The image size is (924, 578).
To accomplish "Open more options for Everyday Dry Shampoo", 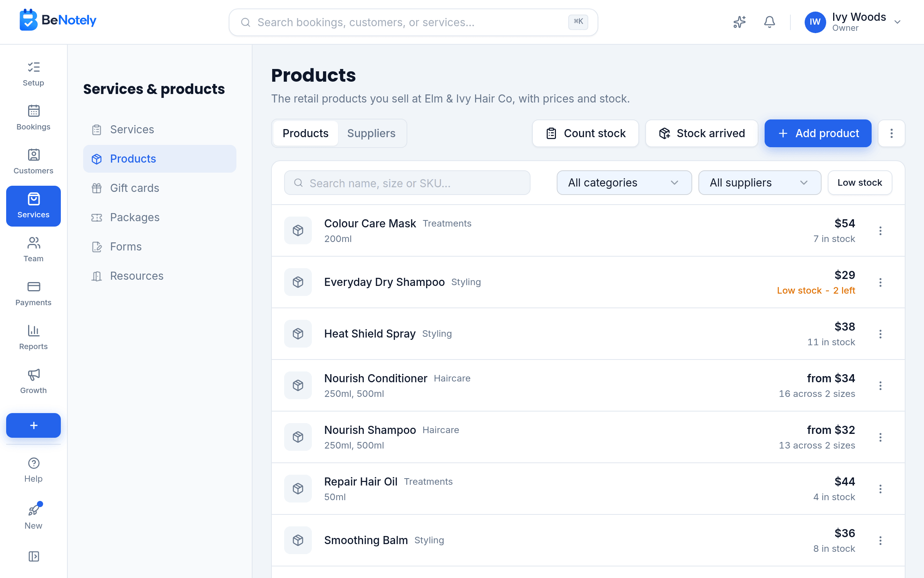I will click(880, 282).
